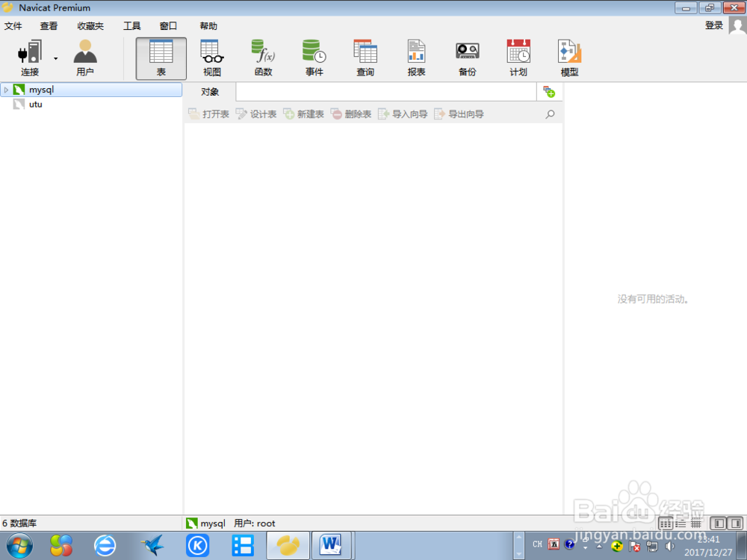Open the 模型 (Model) toolbar icon
This screenshot has height=560, width=747.
tap(569, 58)
